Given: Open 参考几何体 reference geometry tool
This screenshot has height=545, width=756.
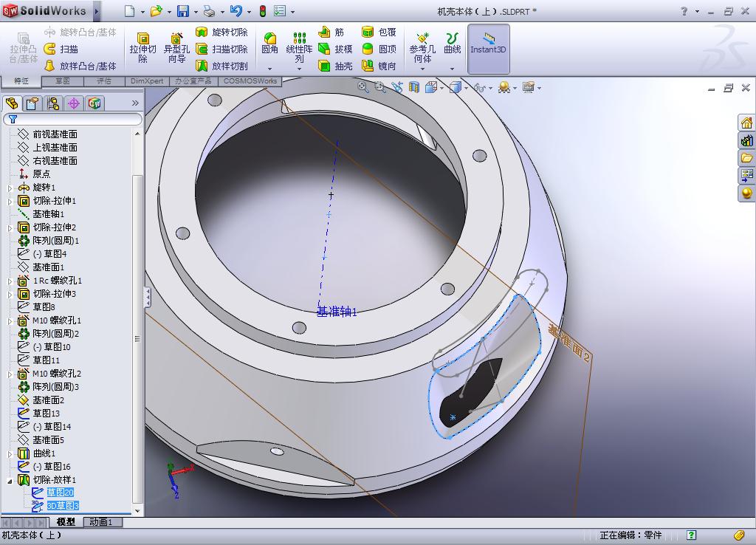Looking at the screenshot, I should pos(422,47).
